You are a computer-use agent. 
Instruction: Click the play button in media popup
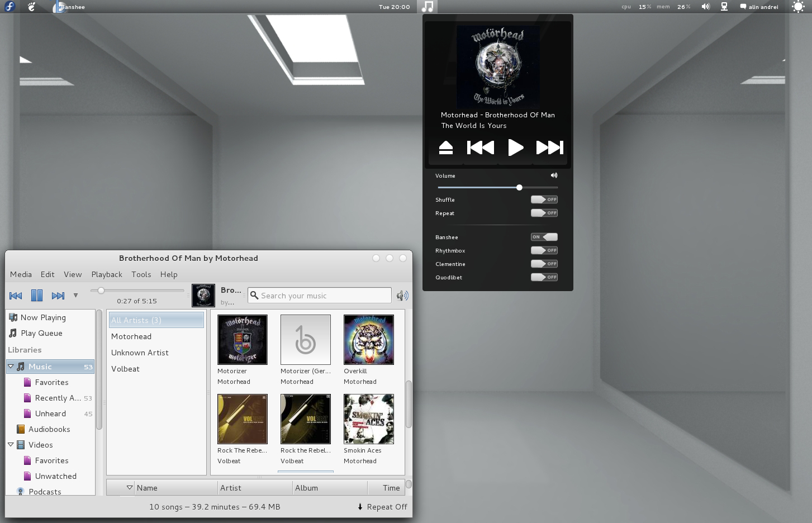click(x=515, y=148)
